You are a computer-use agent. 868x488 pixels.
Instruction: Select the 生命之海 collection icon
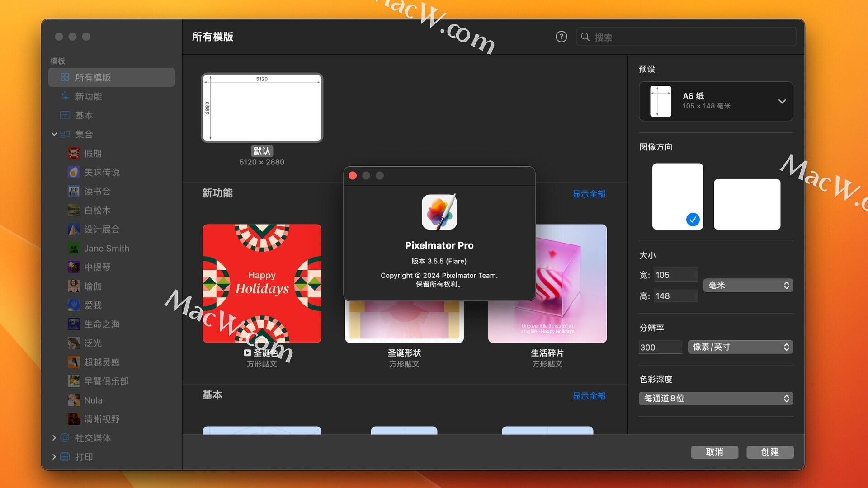click(x=74, y=324)
